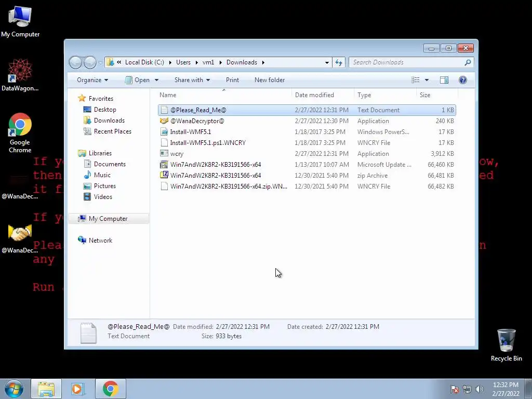Open Windows Media Player from the taskbar
Viewport: 532px width, 399px height.
pyautogui.click(x=78, y=389)
